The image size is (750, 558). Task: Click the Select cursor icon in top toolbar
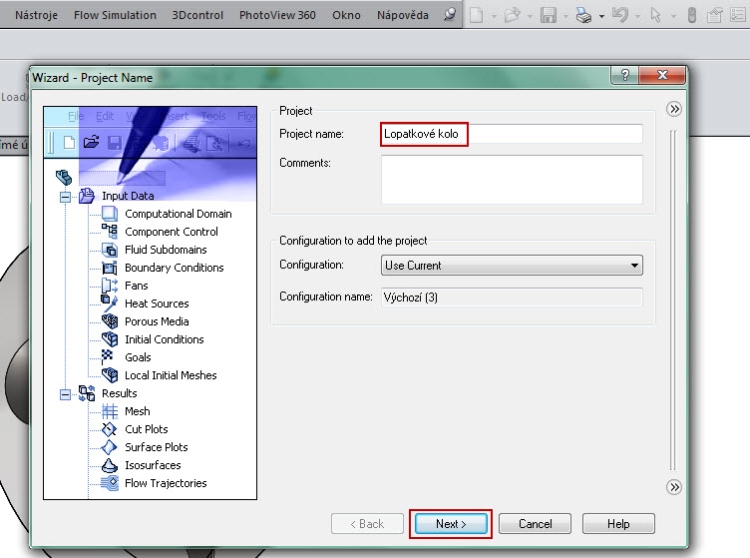656,15
